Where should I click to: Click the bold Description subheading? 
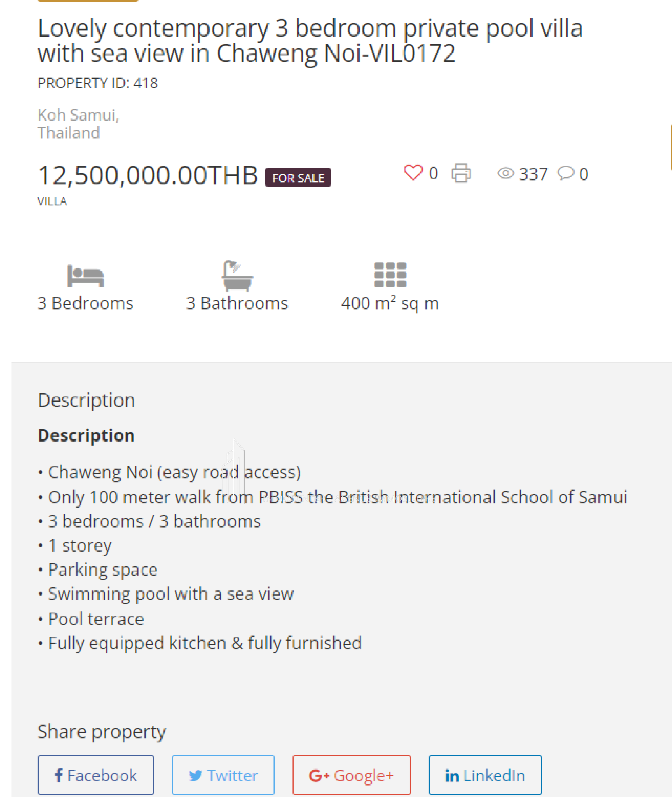coord(86,435)
